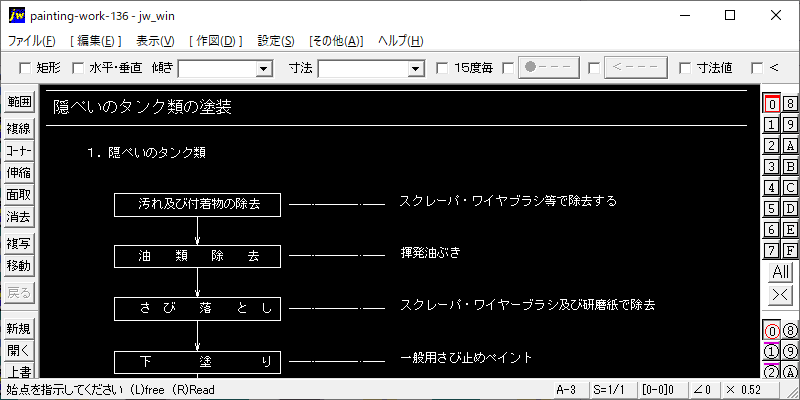Toggle square layer button F
Viewport: 800px width, 400px height.
coord(790,250)
